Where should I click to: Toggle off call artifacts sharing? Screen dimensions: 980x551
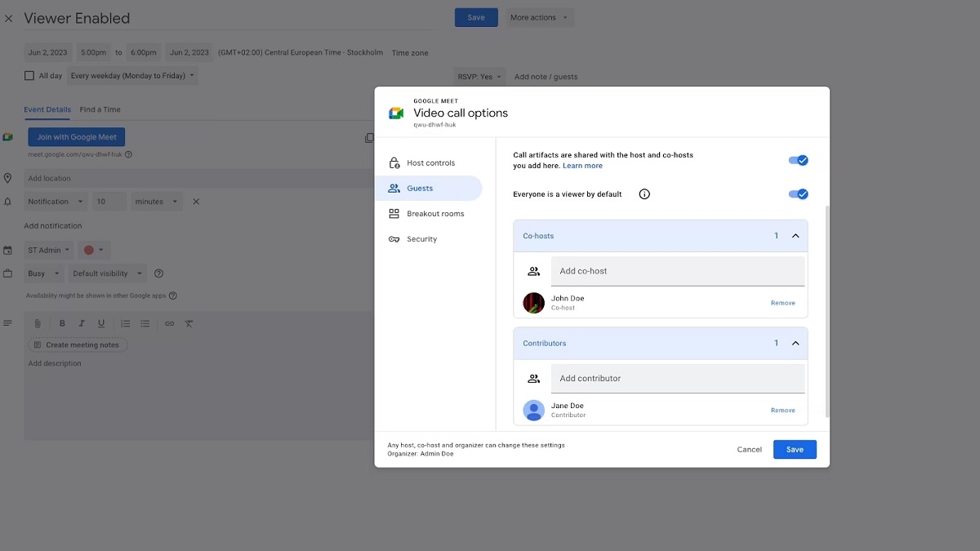[x=799, y=160]
